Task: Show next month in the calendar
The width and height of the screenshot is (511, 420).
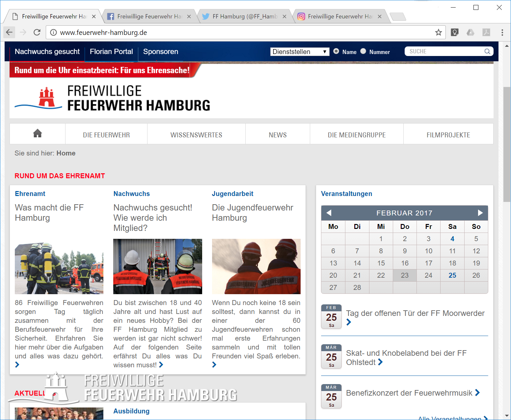Action: (480, 213)
